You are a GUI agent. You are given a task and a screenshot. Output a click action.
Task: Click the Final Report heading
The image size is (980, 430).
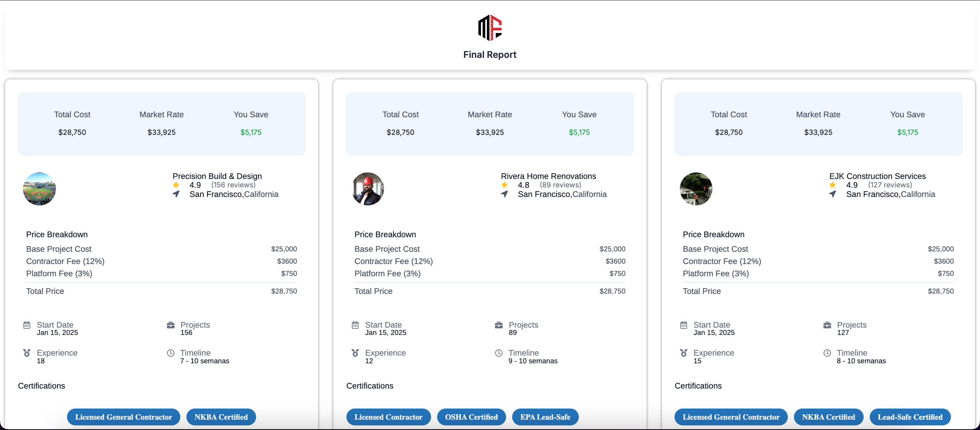coord(490,55)
